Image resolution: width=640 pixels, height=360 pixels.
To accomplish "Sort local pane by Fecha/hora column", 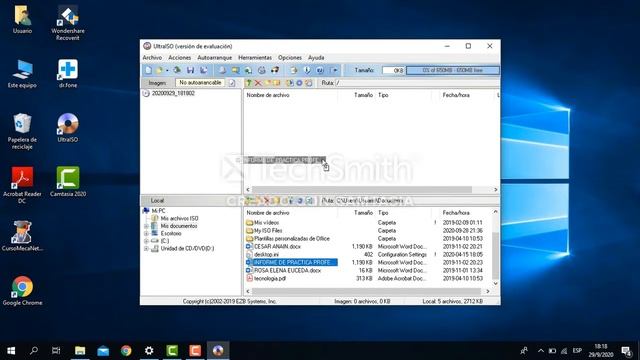I will coord(462,213).
